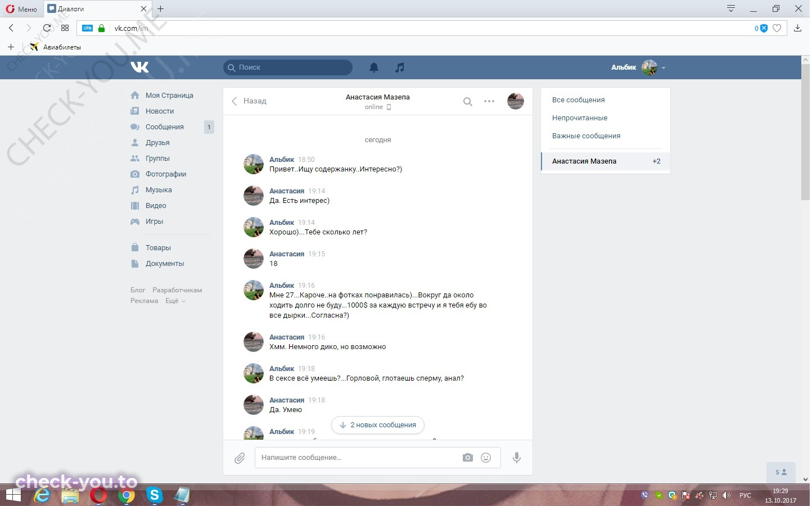Click the Назад back link

tap(249, 101)
